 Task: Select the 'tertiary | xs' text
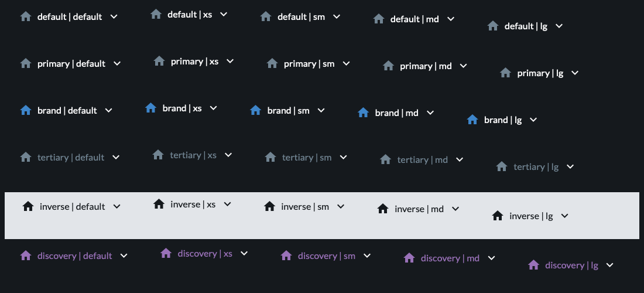(193, 155)
